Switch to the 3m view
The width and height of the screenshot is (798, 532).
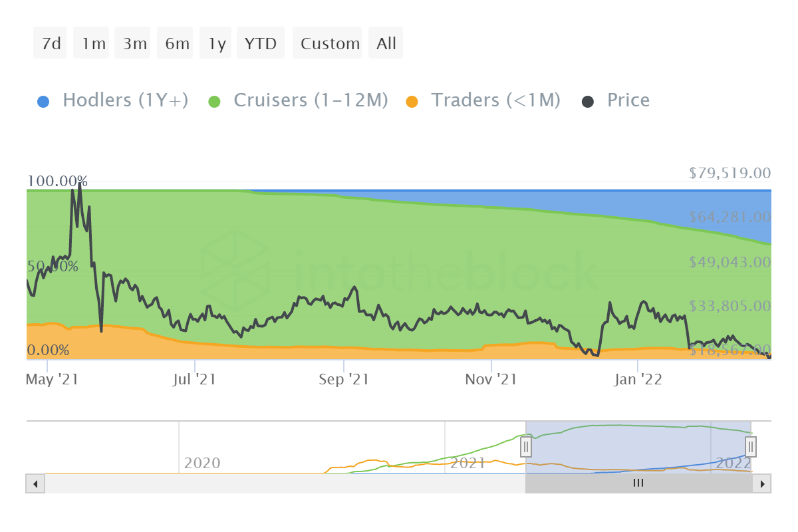[x=132, y=43]
